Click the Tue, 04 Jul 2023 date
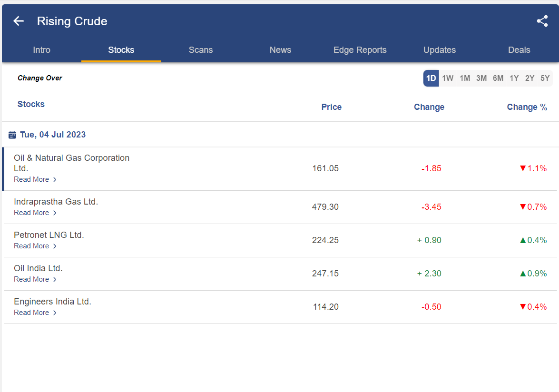This screenshot has height=392, width=559. [53, 135]
